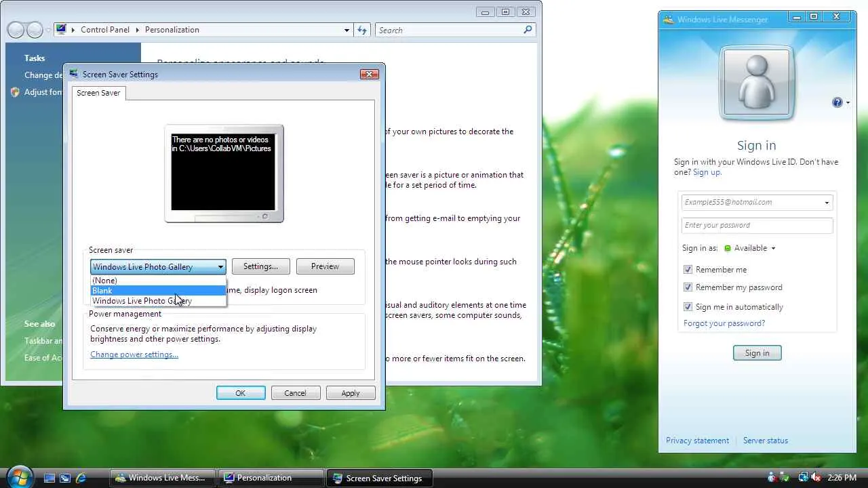Click the Screen Saver Settings title bar icon
868x488 pixels.
(74, 74)
